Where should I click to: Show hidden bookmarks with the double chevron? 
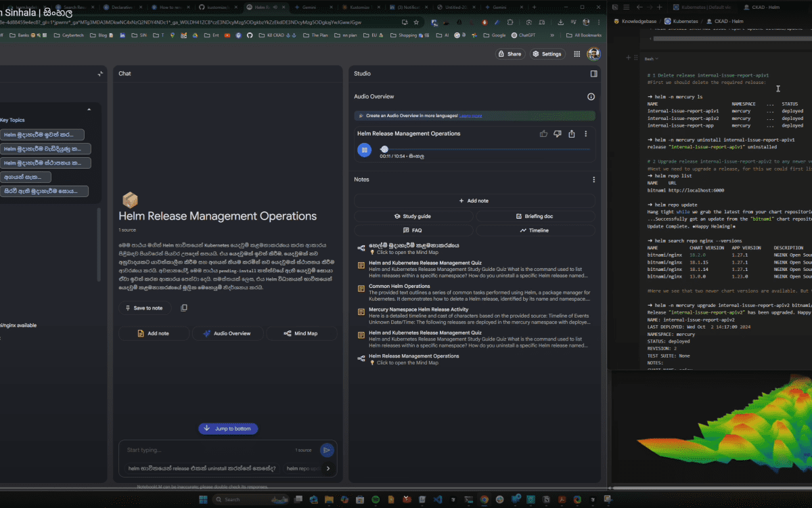(x=551, y=35)
